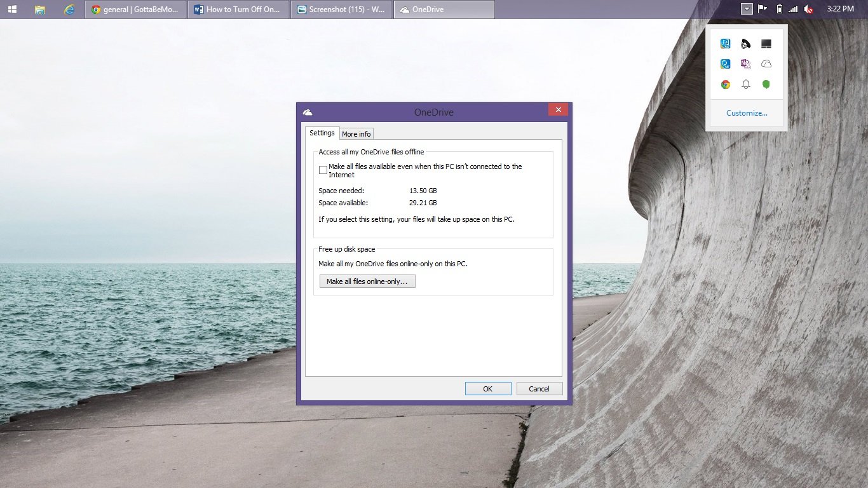The height and width of the screenshot is (488, 868).
Task: Select the Settings tab
Action: tap(322, 133)
